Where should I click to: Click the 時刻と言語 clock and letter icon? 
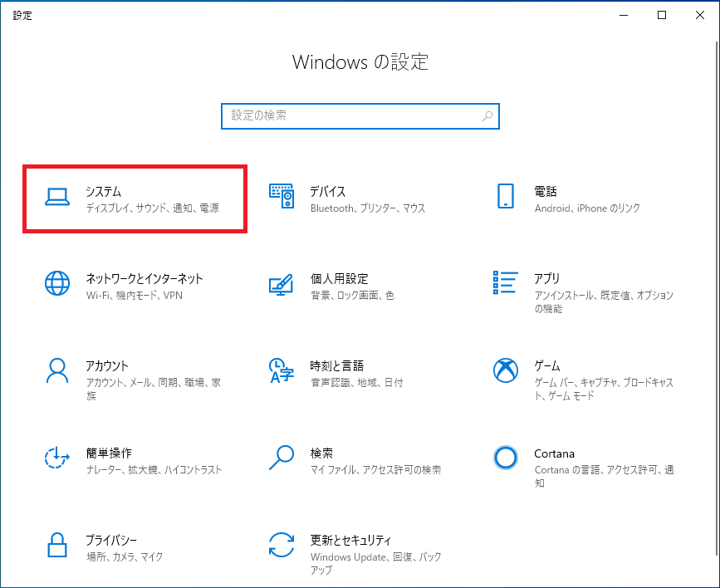tap(281, 370)
